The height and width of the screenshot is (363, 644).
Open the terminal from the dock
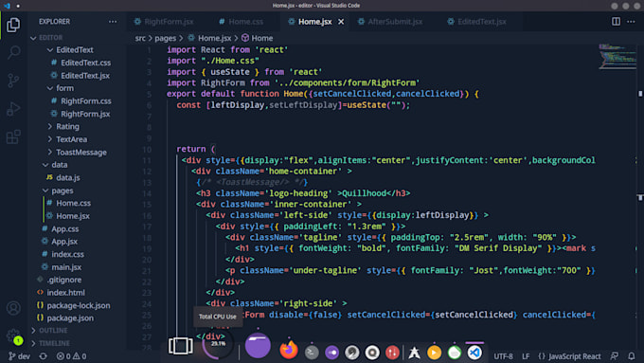click(312, 353)
